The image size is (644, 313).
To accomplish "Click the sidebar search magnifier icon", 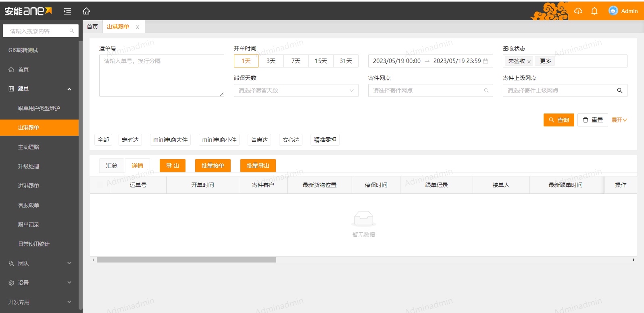I will [72, 31].
